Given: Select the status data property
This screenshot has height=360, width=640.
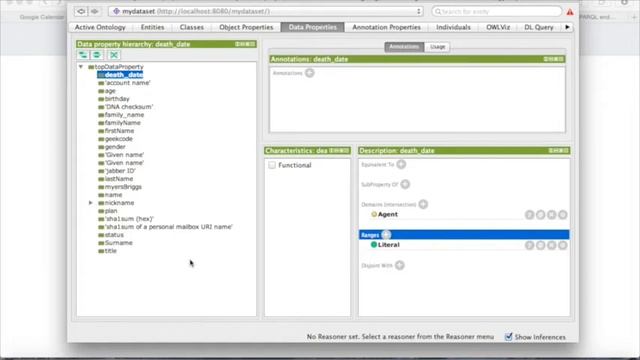Looking at the screenshot, I should (x=111, y=235).
